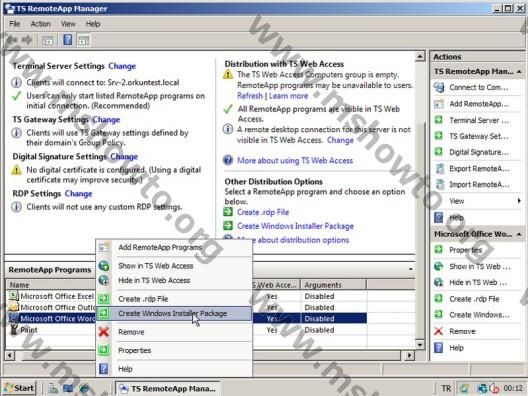Image resolution: width=528 pixels, height=396 pixels.
Task: Click the show/hide action pane toolbar icon
Action: coord(84,40)
